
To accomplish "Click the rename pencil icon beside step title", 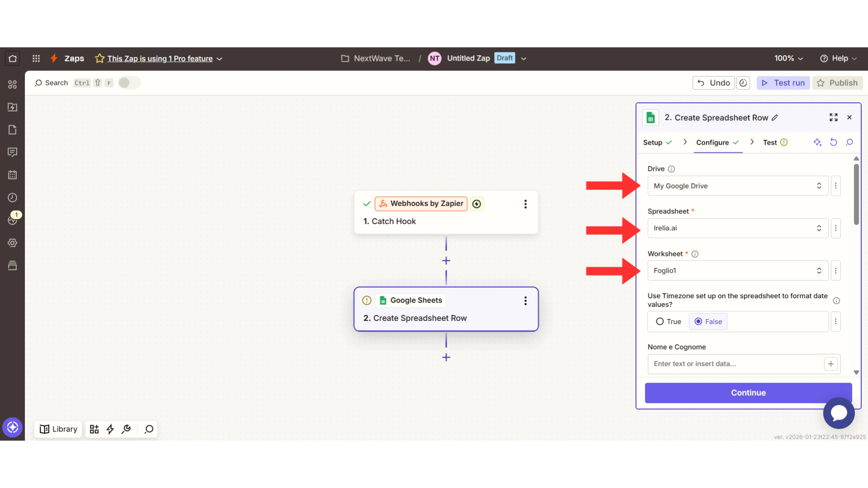I will (775, 118).
